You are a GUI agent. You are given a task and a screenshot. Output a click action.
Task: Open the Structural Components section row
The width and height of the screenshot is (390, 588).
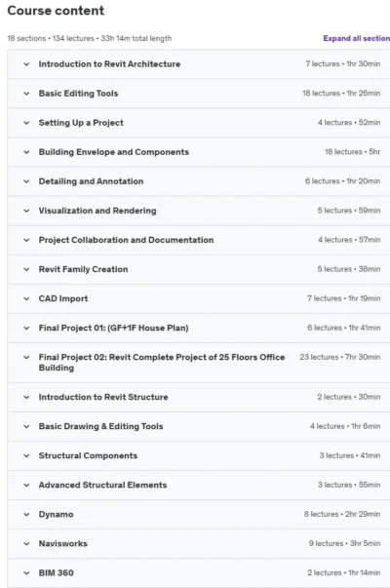(199, 455)
